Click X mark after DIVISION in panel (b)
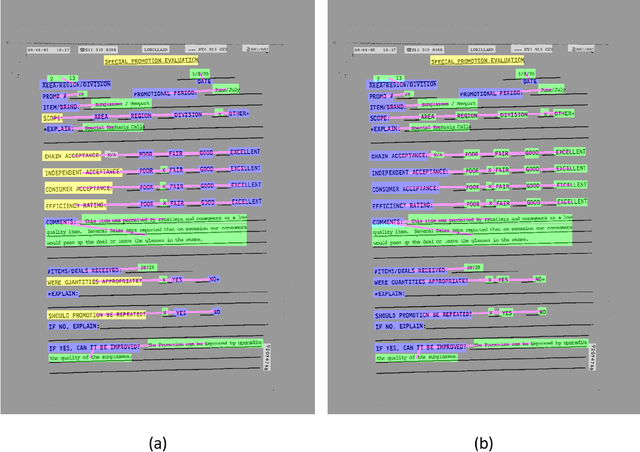Screen dimensions: 640x452 tap(573, 114)
